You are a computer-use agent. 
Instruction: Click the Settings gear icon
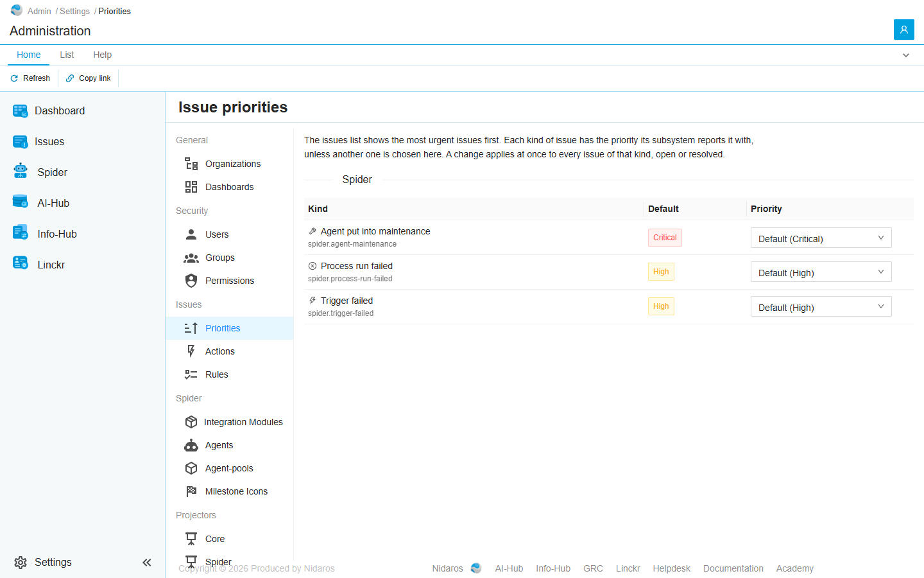click(x=21, y=563)
